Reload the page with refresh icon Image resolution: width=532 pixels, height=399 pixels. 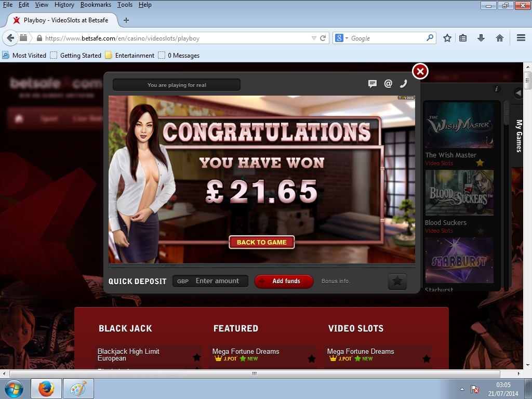(x=323, y=38)
